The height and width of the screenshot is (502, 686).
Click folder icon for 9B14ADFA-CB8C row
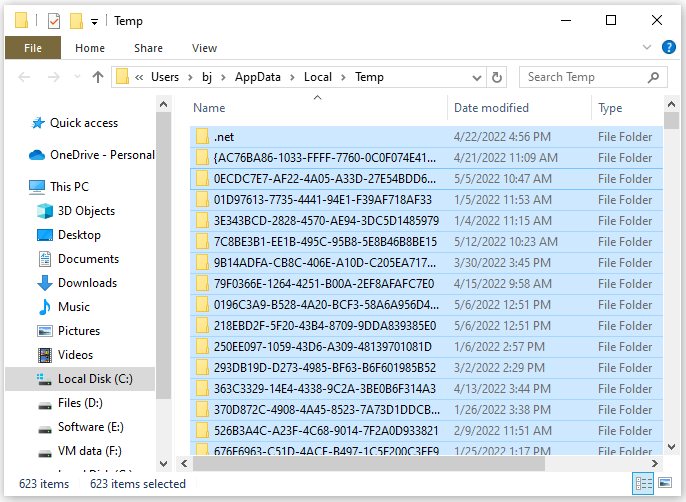202,263
